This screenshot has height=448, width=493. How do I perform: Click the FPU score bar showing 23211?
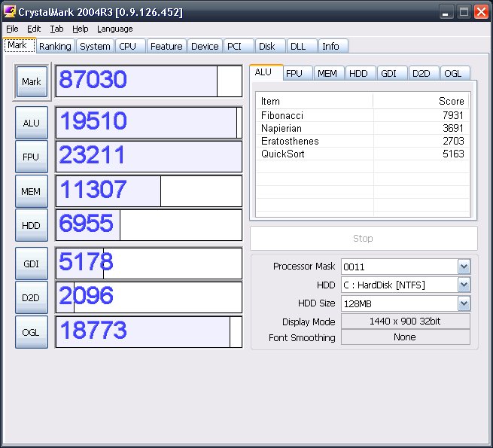[149, 157]
